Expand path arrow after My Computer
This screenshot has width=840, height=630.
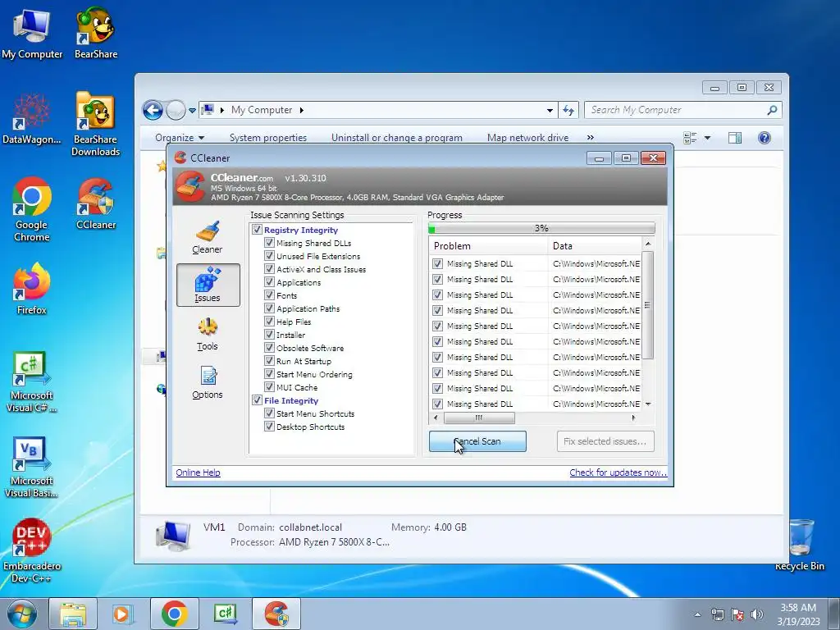click(x=302, y=111)
